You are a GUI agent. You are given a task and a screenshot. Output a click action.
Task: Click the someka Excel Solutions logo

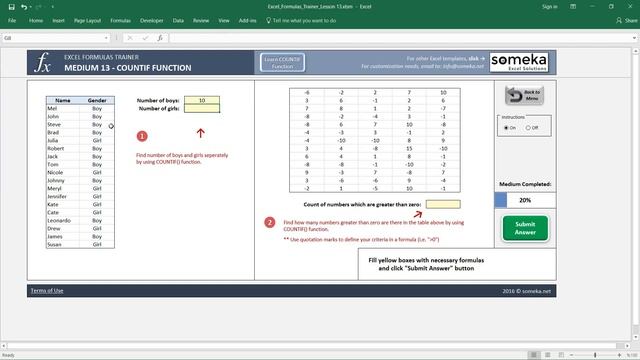pos(519,62)
